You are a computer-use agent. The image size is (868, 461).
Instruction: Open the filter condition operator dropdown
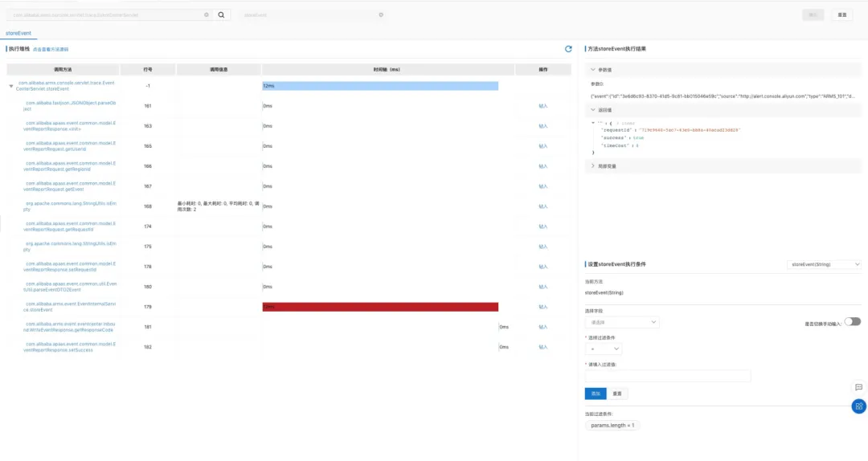[x=603, y=349]
